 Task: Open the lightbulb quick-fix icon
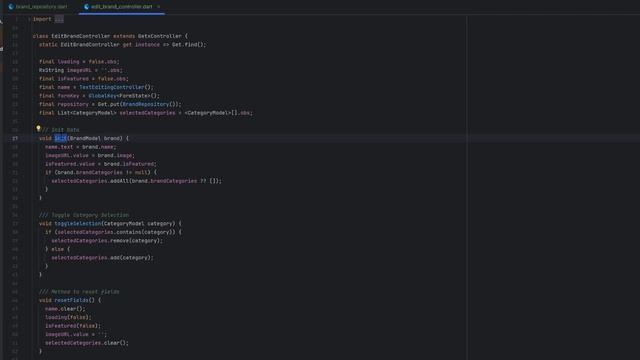tap(38, 129)
